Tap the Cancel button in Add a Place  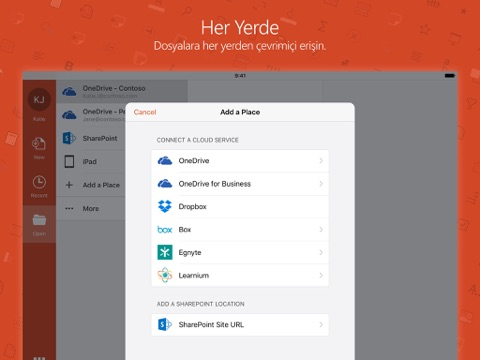pos(145,112)
